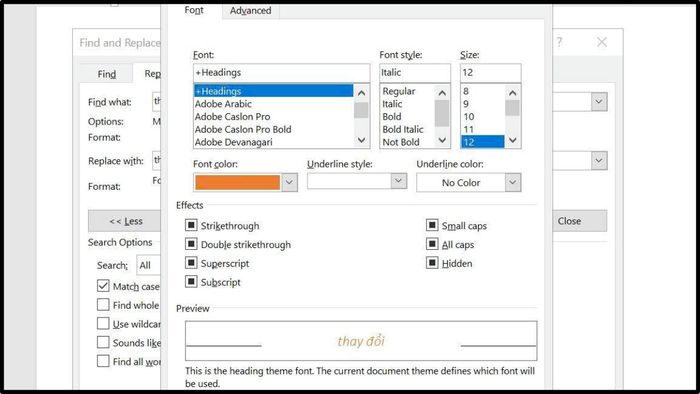This screenshot has width=700, height=394.
Task: Click the << Less button
Action: click(x=125, y=221)
